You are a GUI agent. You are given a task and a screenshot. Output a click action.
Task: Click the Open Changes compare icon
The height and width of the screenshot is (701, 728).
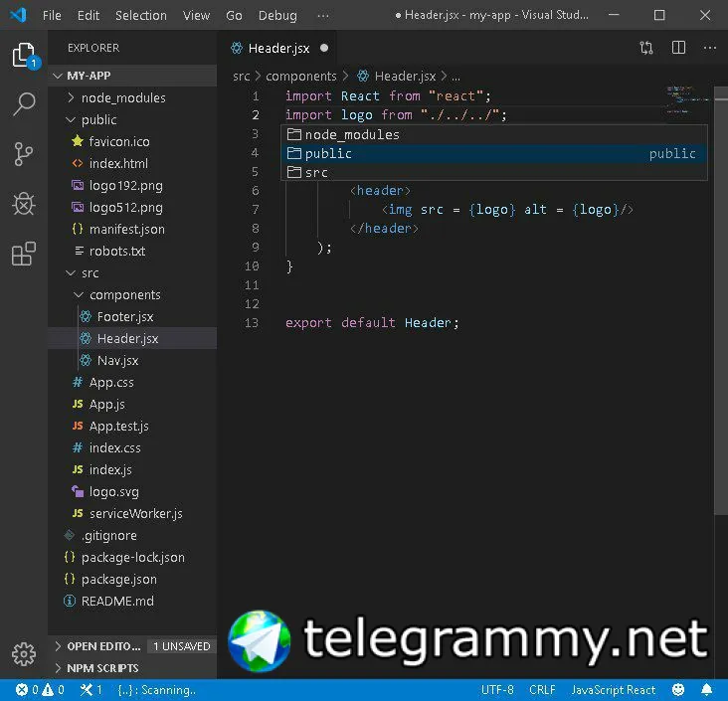pos(646,48)
